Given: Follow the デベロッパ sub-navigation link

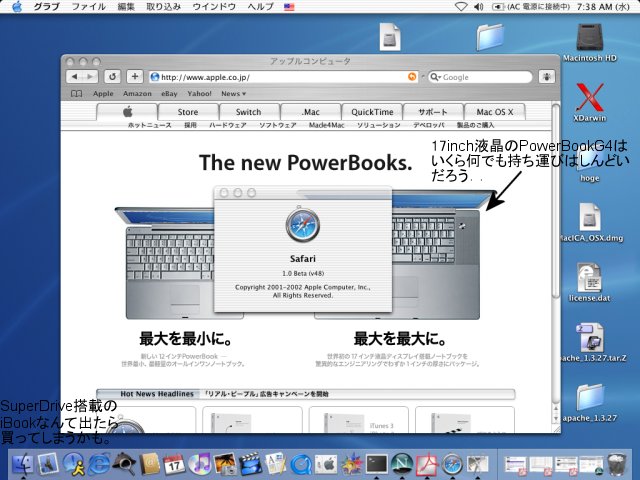Looking at the screenshot, I should point(429,125).
